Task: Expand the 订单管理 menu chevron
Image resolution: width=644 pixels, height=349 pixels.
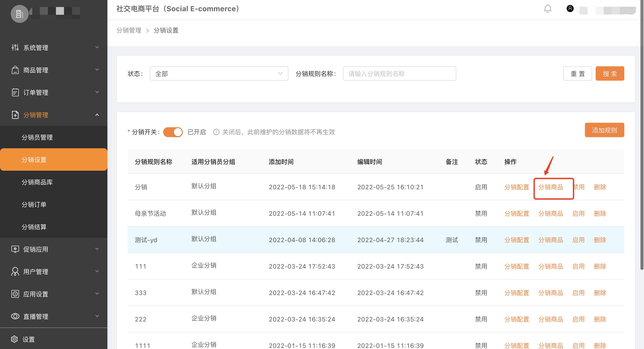Action: [97, 92]
